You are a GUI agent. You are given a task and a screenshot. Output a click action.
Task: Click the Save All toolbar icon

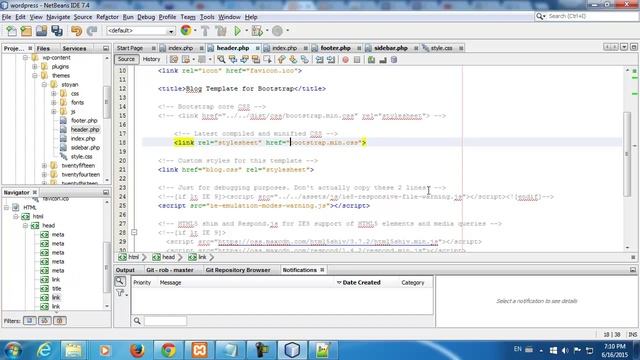coord(57,31)
